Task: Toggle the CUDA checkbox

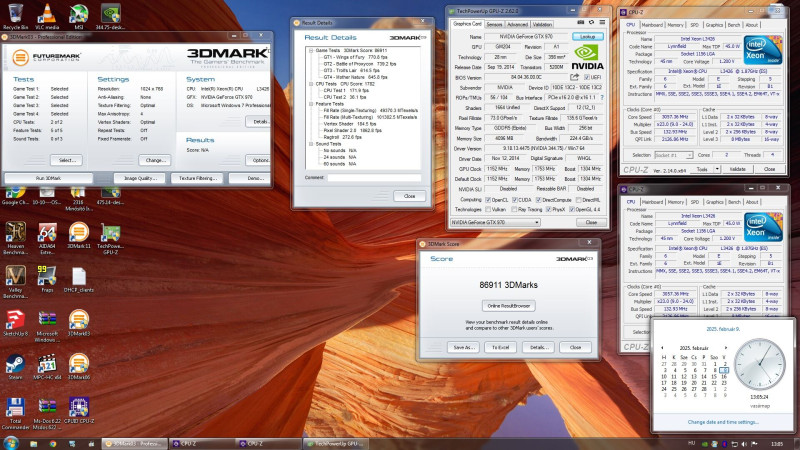Action: pyautogui.click(x=515, y=200)
